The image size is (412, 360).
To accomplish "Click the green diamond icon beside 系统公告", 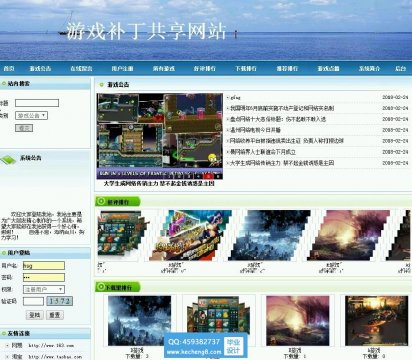I will point(8,160).
